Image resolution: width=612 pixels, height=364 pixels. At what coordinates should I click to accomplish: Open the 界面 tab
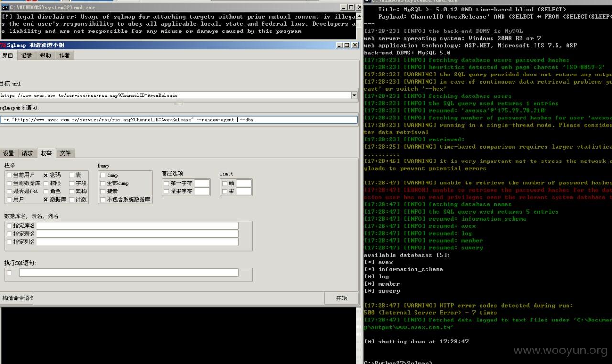8,55
